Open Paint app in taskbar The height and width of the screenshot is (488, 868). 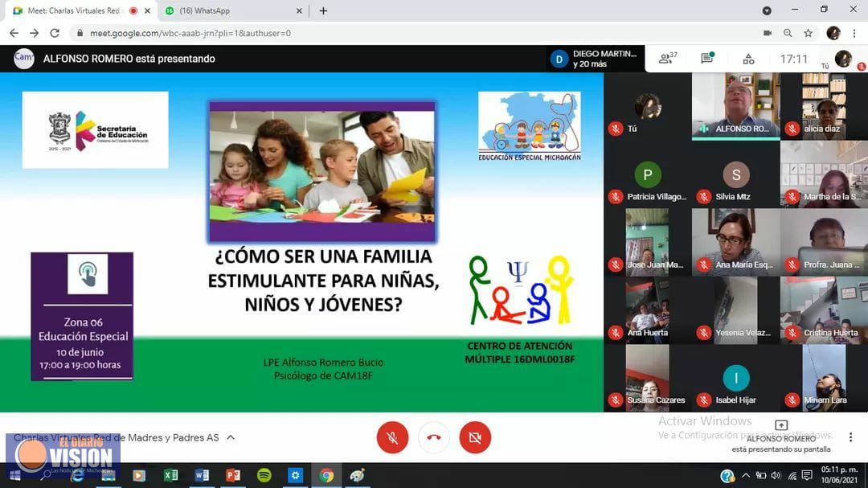[357, 475]
